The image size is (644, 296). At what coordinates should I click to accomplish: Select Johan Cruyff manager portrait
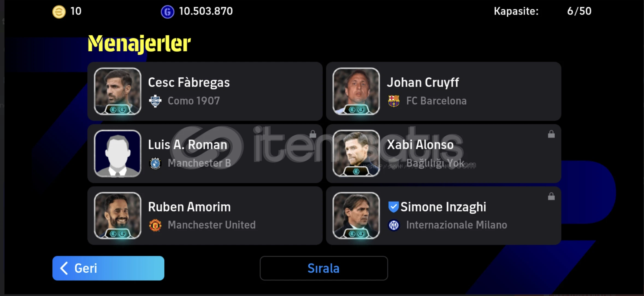pos(356,91)
